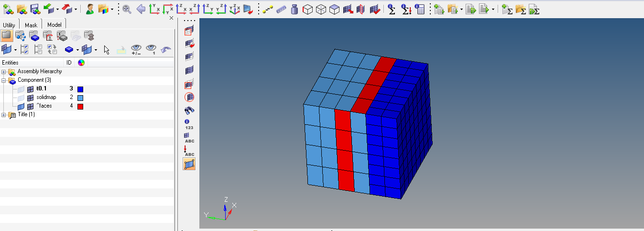
Task: Click the color wheel column header
Action: point(81,63)
